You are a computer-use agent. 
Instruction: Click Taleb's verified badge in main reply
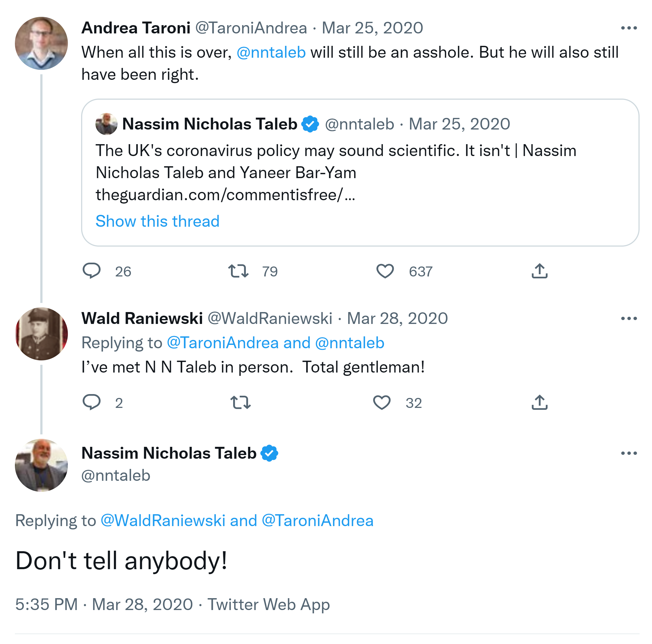269,453
